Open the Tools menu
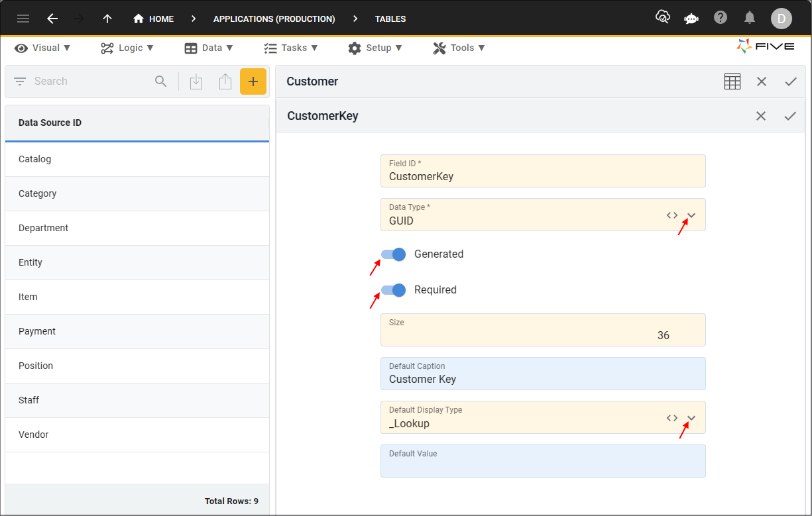The image size is (812, 516). click(459, 48)
